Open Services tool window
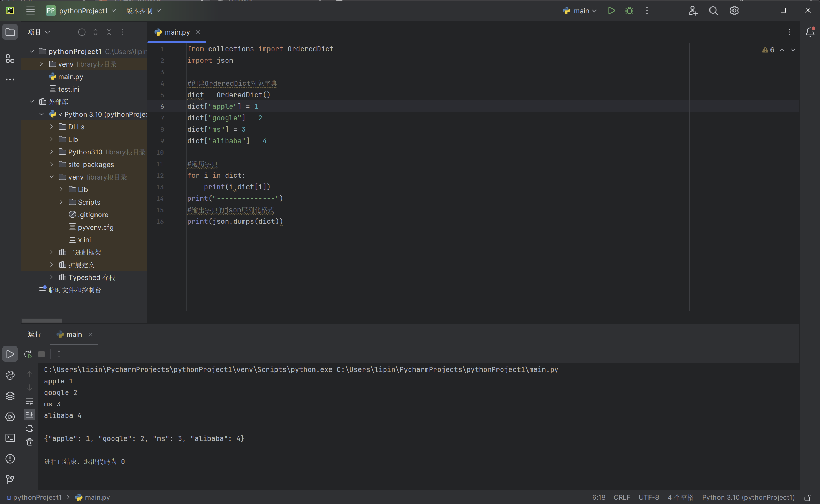 (10, 417)
